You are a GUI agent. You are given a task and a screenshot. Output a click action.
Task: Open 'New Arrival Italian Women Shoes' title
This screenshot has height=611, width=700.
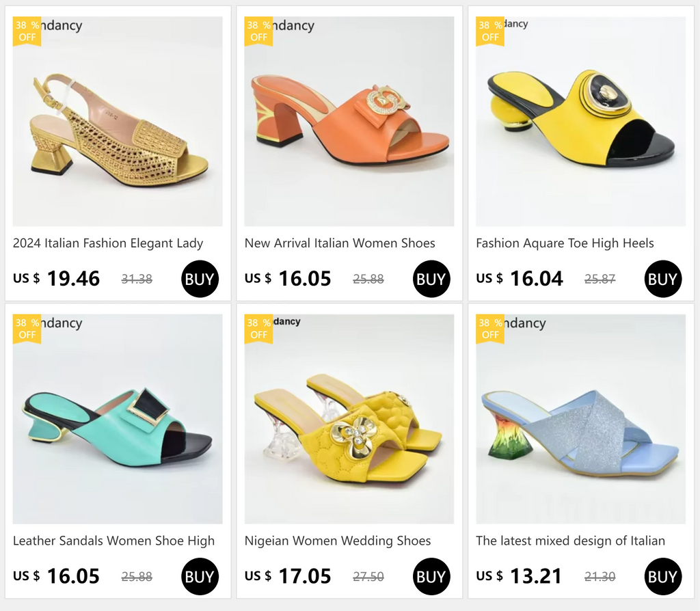[340, 243]
